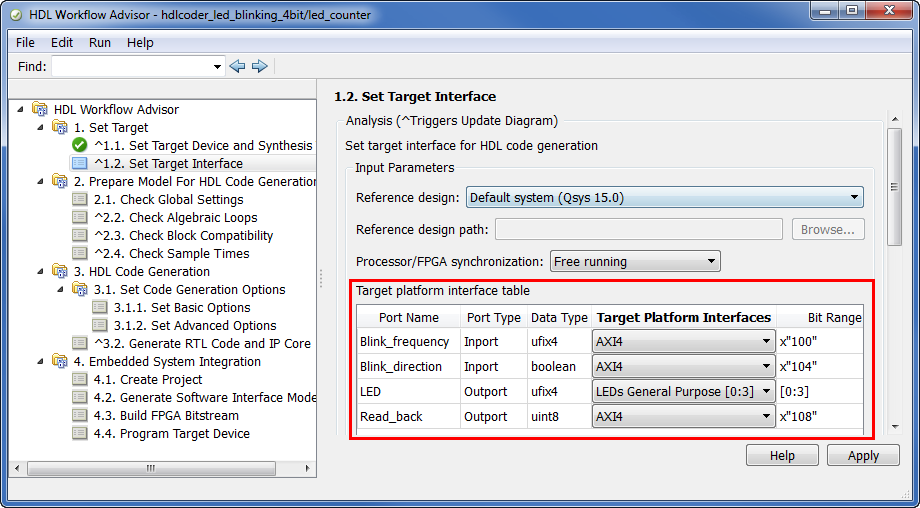Click green check icon beside Set Target Device

80,145
